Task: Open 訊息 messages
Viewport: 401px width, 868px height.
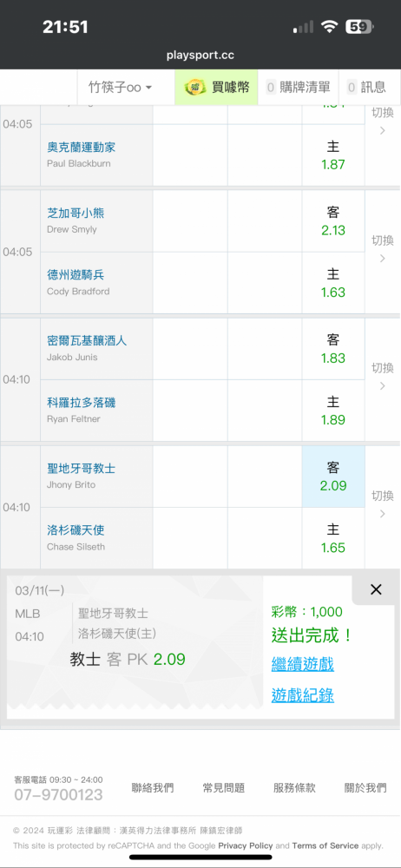Action: point(366,88)
